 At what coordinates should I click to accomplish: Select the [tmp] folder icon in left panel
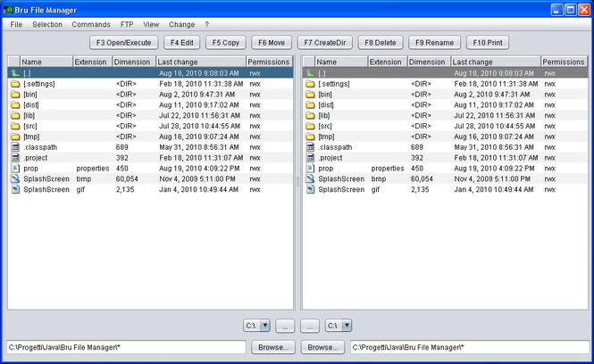15,136
